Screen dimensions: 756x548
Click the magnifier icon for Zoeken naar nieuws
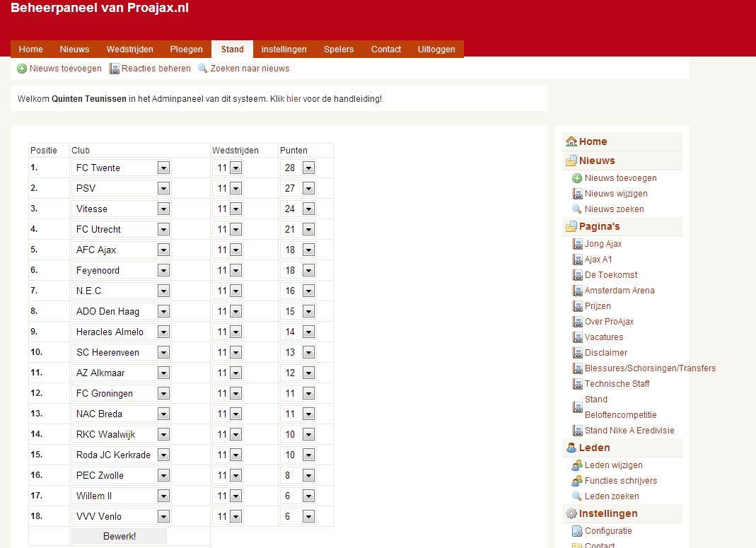203,69
